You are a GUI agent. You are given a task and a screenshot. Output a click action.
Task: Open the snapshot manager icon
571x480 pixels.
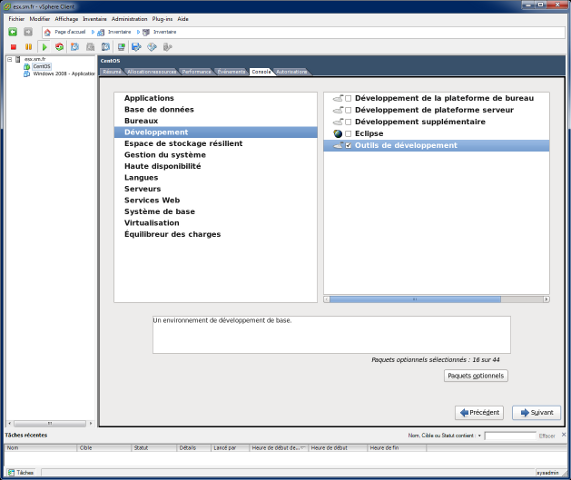coord(106,47)
